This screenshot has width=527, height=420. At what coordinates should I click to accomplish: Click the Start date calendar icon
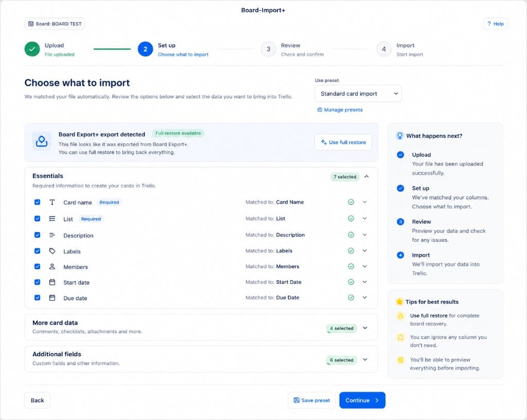click(52, 282)
